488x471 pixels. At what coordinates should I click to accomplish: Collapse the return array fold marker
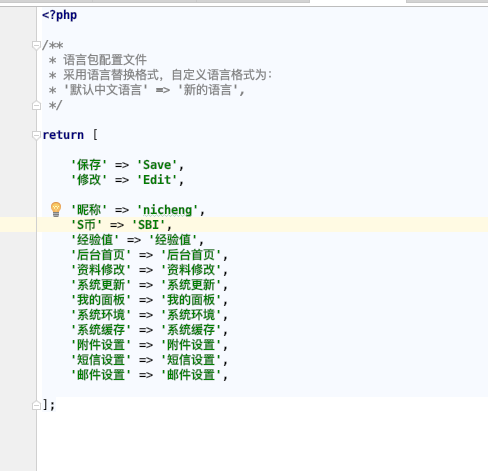[36, 135]
